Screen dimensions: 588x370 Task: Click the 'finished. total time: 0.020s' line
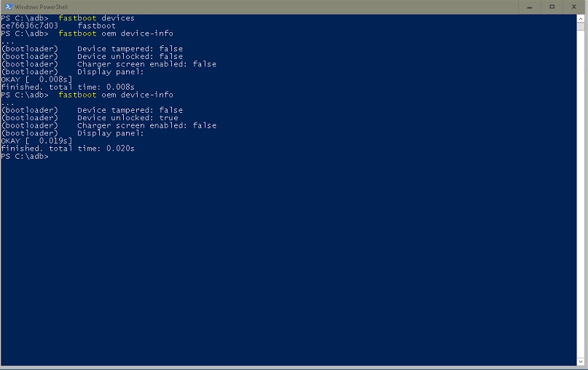coord(68,148)
